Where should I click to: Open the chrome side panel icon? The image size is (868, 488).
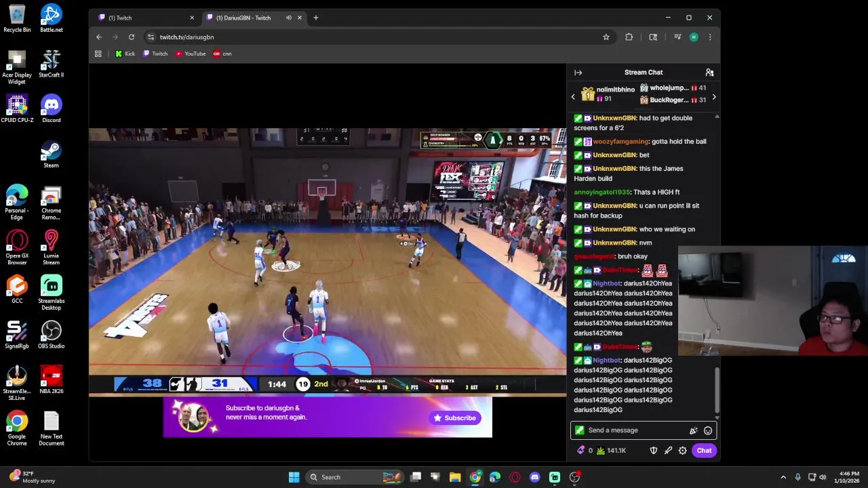(x=653, y=37)
